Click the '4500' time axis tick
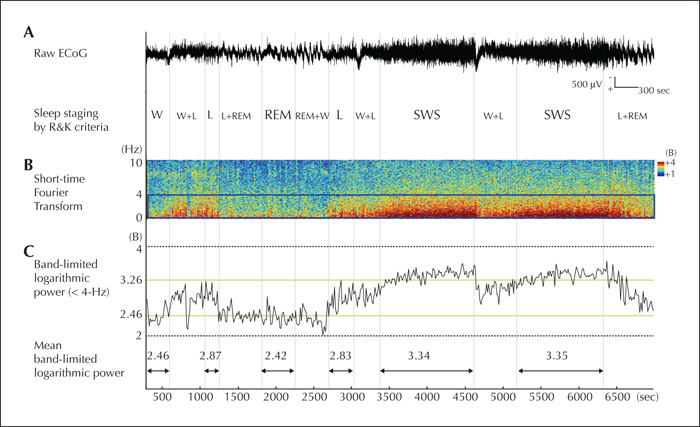 click(465, 397)
